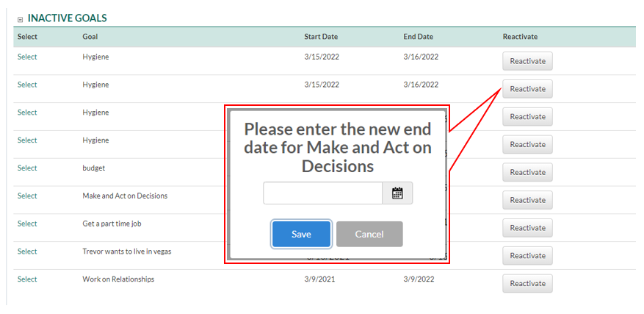The height and width of the screenshot is (314, 644).
Task: Reactivate the second Hygiene goal
Action: (x=527, y=89)
